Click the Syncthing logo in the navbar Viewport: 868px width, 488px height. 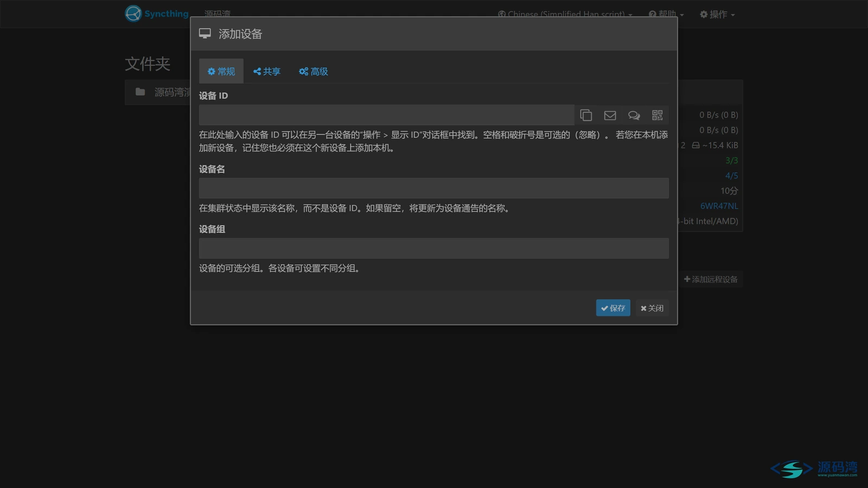pos(156,14)
